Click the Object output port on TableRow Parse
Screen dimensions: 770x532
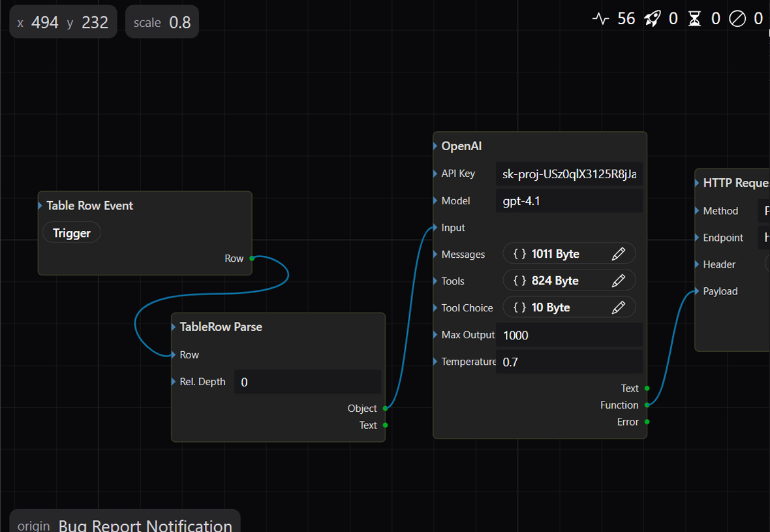click(x=386, y=408)
